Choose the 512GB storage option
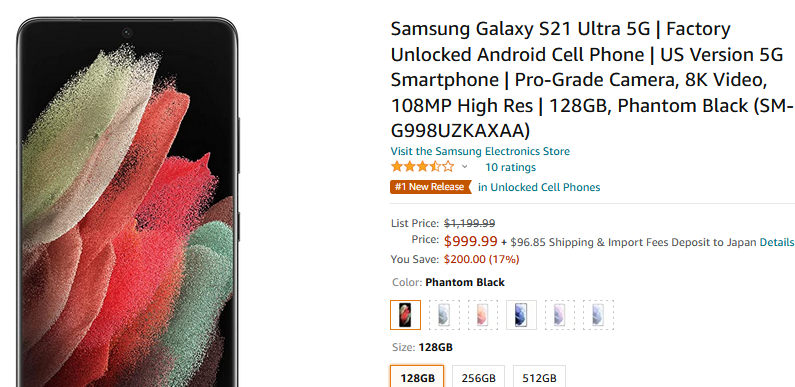Screen dimensions: 795x387 [539, 377]
